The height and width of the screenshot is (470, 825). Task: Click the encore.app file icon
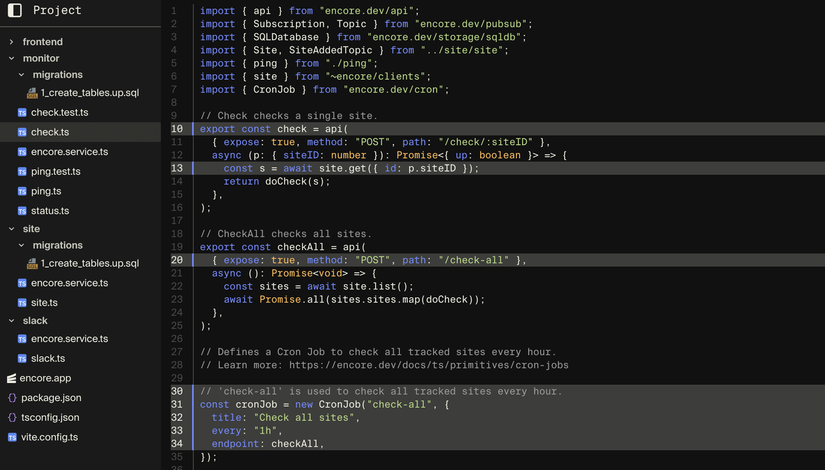click(12, 378)
